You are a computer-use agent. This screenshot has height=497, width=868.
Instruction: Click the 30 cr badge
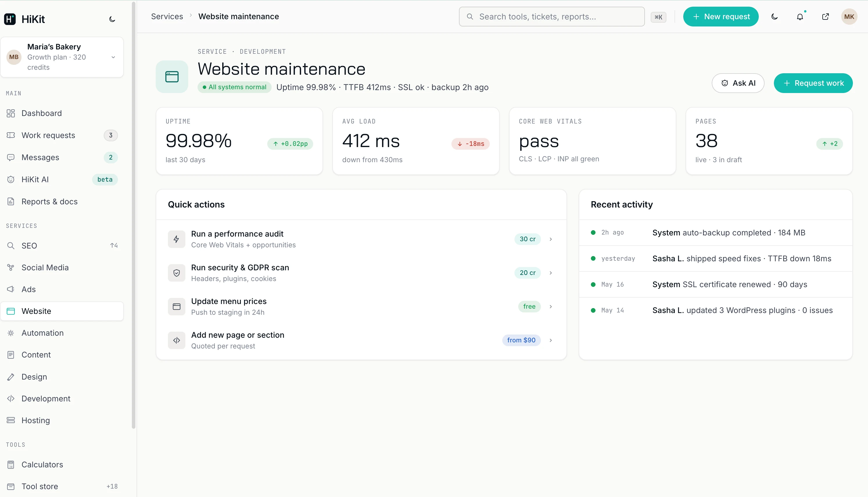pyautogui.click(x=528, y=239)
